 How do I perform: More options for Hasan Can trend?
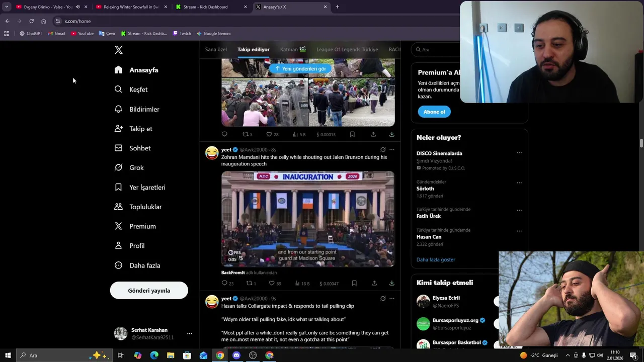[519, 231]
